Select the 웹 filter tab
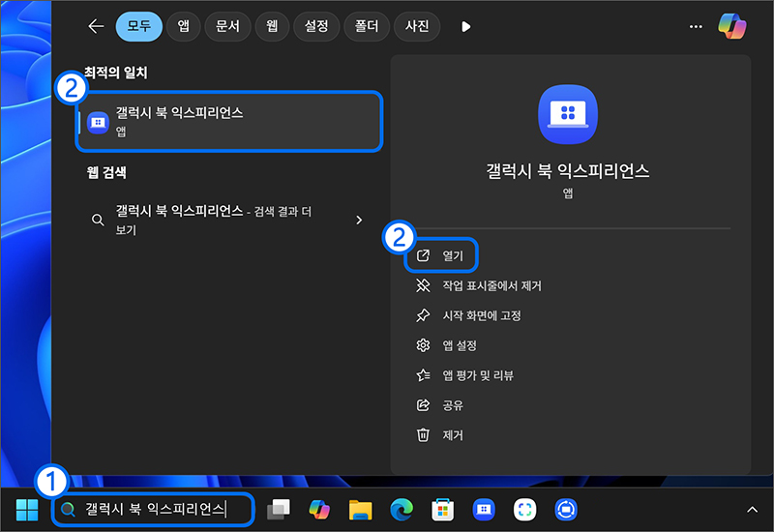 point(272,26)
